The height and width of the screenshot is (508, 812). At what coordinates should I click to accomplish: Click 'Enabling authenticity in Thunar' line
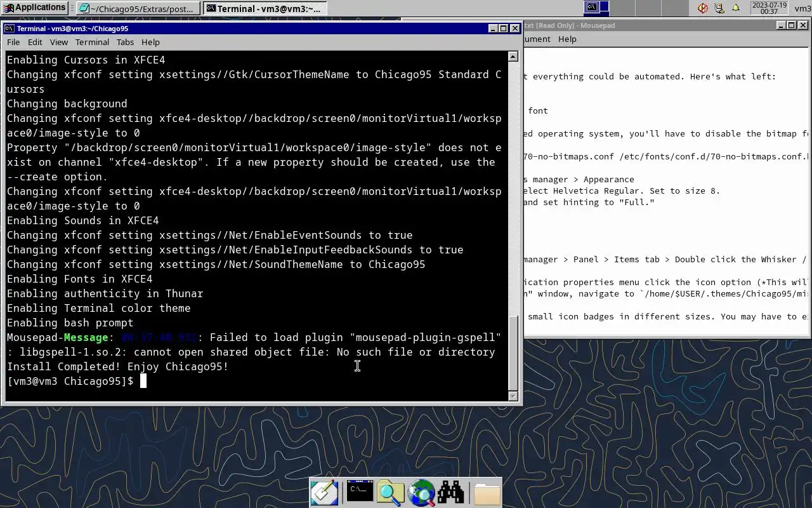pyautogui.click(x=105, y=293)
